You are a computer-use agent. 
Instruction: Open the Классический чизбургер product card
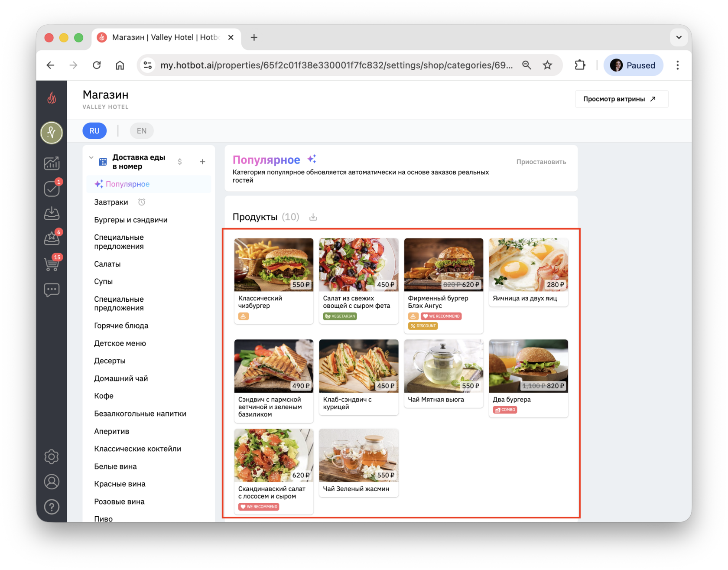coord(274,281)
